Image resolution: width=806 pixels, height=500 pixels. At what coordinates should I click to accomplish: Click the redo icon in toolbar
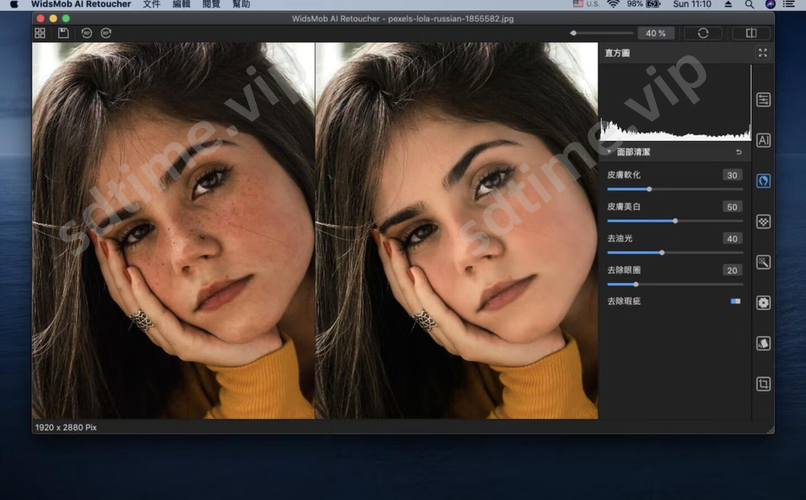pyautogui.click(x=106, y=33)
